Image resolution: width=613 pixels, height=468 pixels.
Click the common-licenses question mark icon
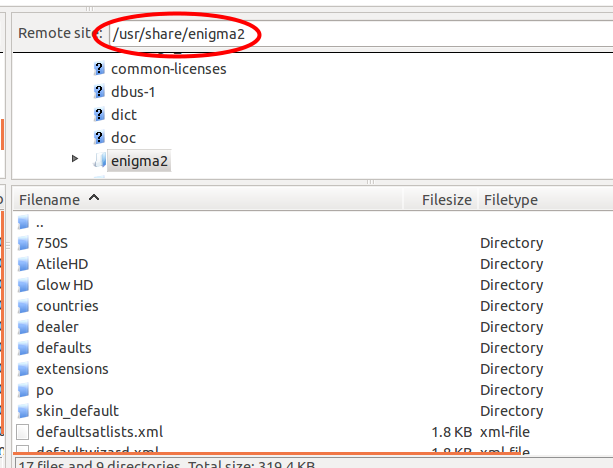[x=99, y=69]
